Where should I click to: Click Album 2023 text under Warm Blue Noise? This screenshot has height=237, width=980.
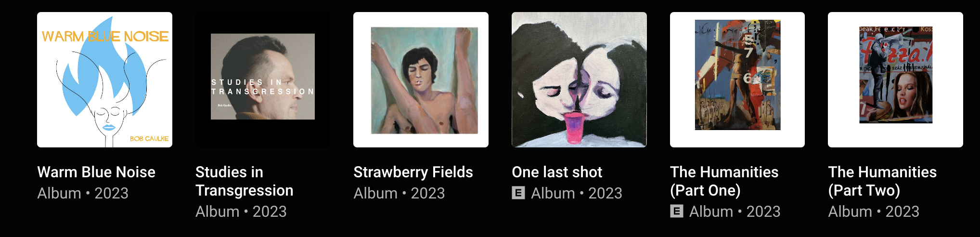click(x=83, y=193)
